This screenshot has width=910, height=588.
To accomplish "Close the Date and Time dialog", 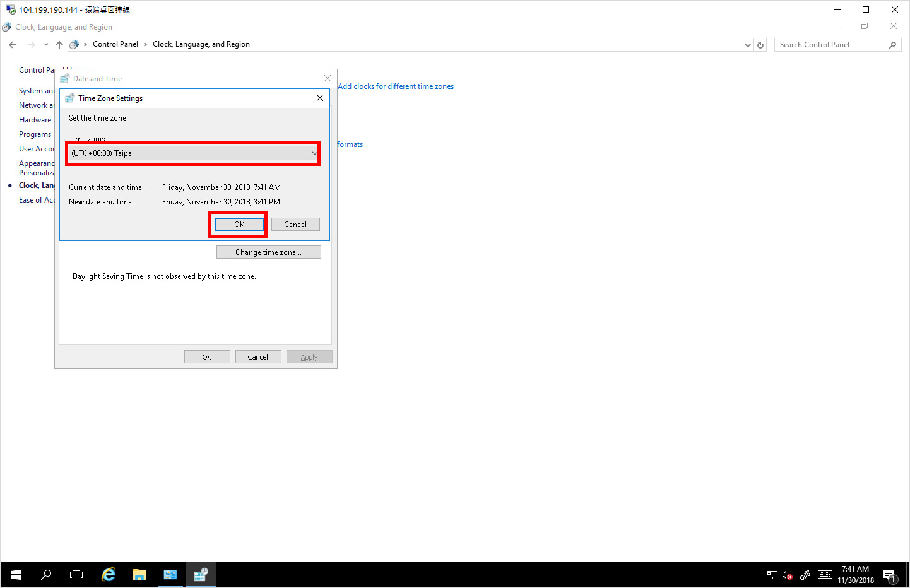I will [x=327, y=78].
